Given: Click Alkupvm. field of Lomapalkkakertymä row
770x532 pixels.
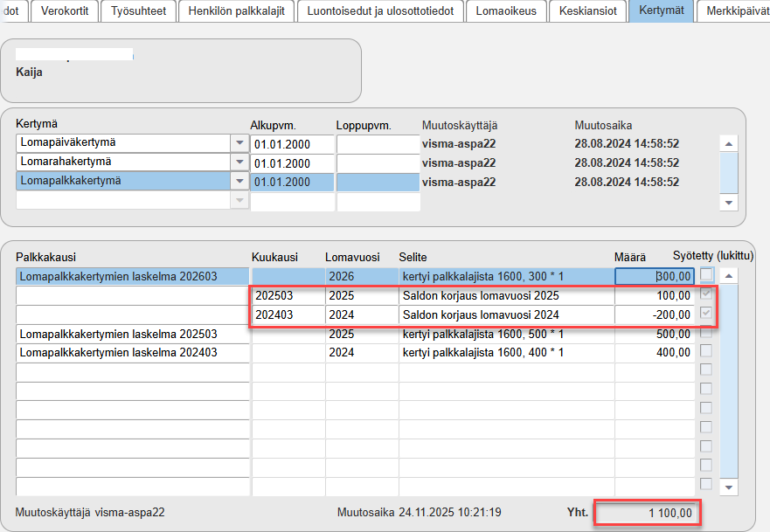Looking at the screenshot, I should pos(292,182).
